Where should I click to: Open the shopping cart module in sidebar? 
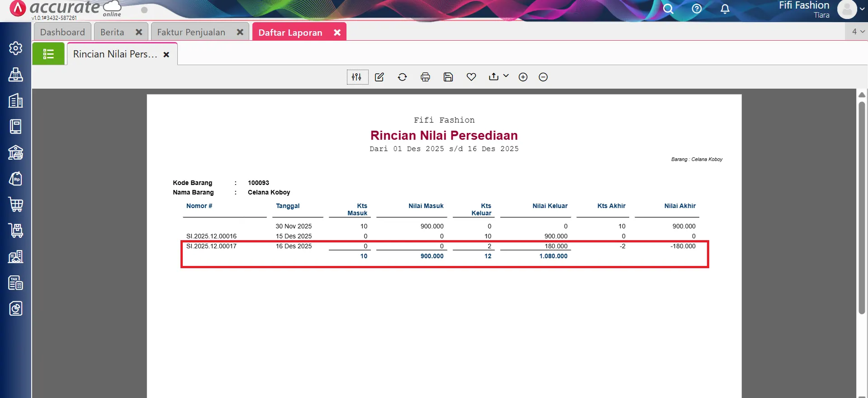(x=16, y=204)
